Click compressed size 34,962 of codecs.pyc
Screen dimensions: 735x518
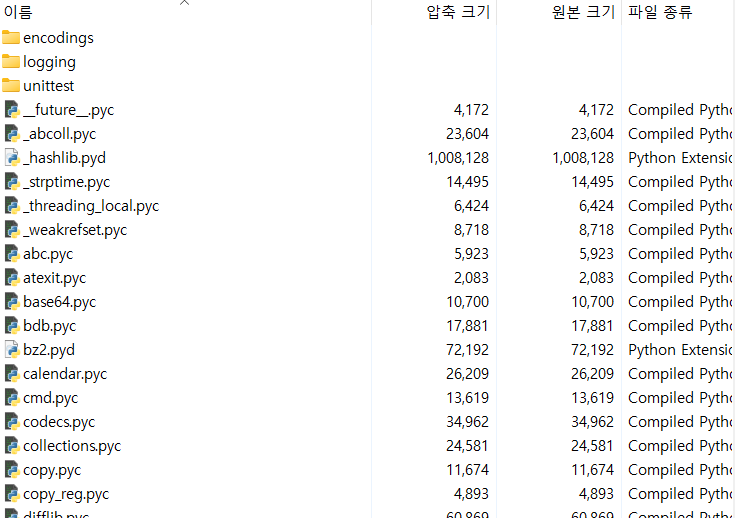point(467,422)
